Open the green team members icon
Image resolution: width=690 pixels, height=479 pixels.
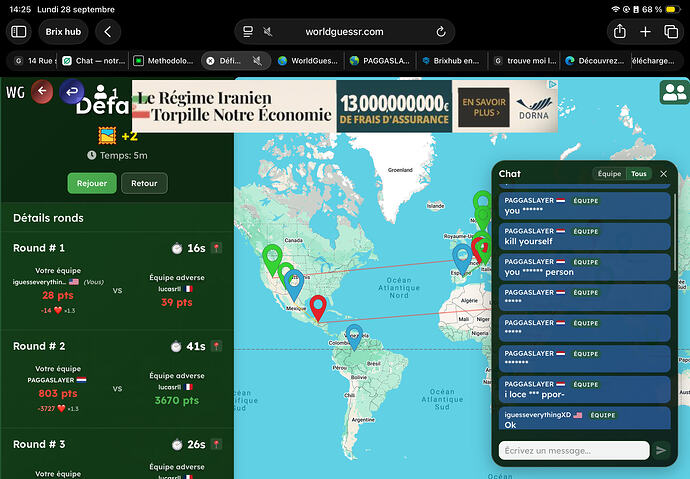click(675, 92)
